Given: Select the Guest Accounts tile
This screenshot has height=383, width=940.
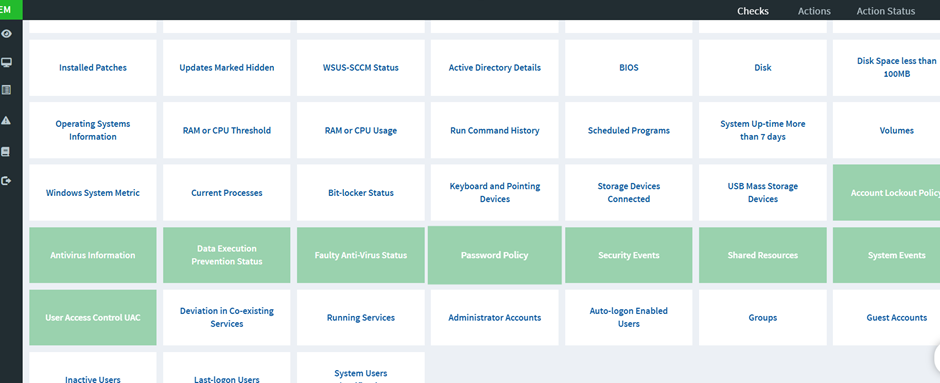Looking at the screenshot, I should 887,317.
